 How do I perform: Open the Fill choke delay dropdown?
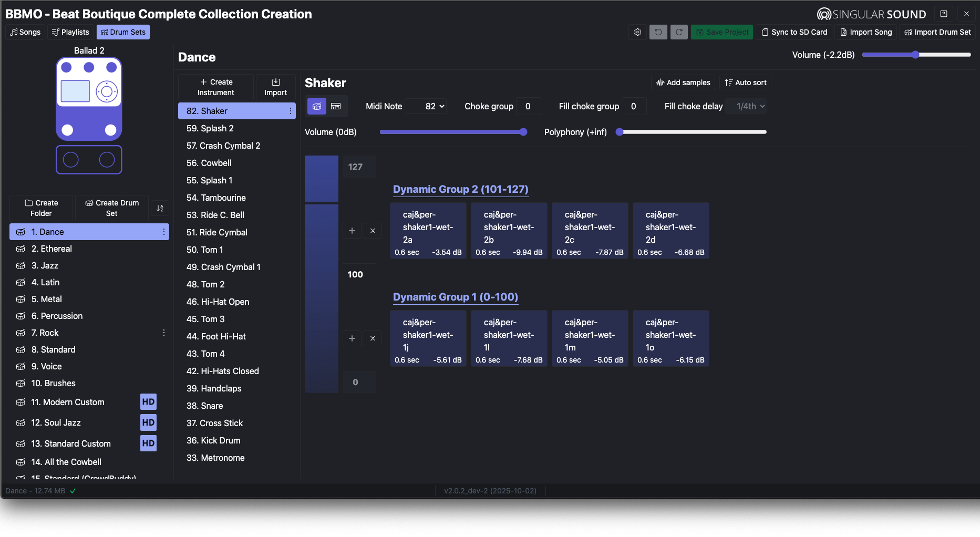coord(746,106)
